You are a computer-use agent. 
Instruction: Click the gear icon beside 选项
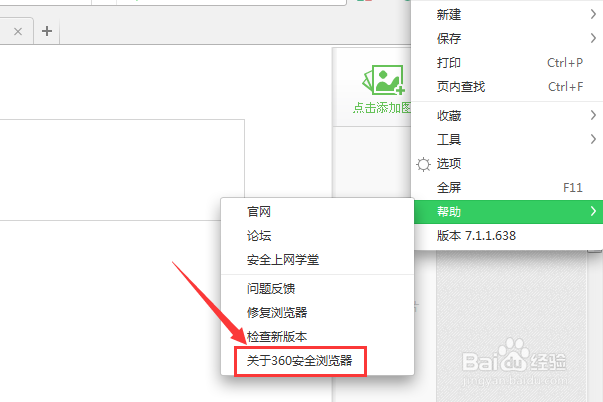[x=423, y=164]
